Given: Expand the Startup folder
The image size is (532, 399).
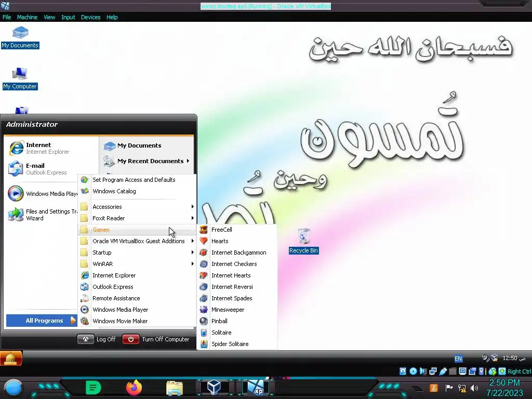Looking at the screenshot, I should click(137, 252).
